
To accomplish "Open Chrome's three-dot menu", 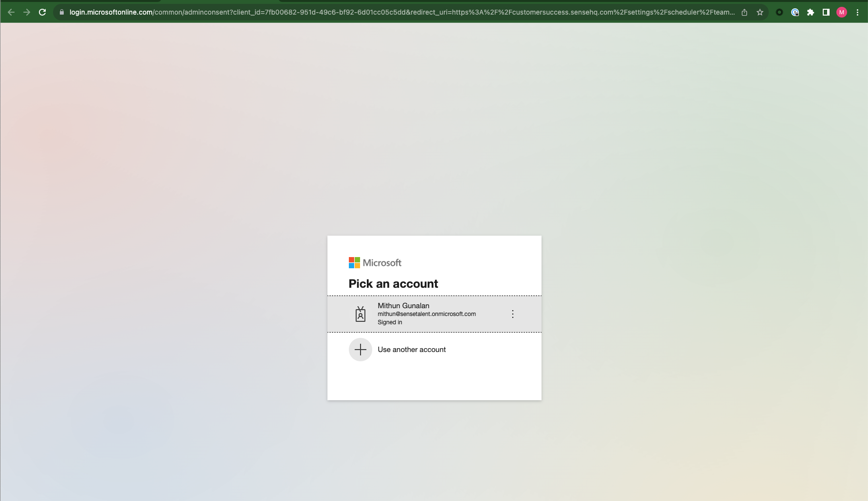I will pyautogui.click(x=857, y=12).
